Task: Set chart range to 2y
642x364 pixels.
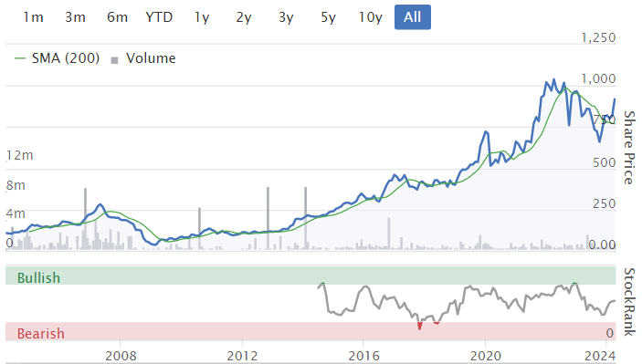Action: click(244, 17)
